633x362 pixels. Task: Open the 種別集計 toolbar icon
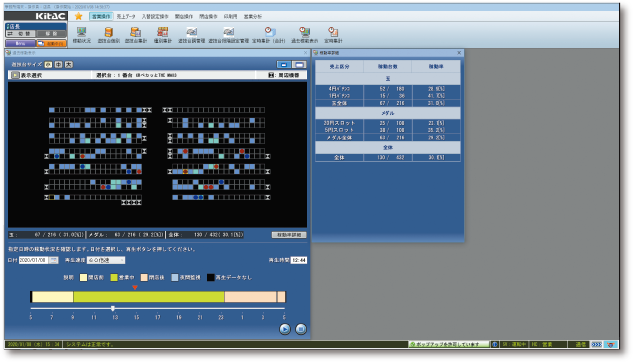point(163,35)
